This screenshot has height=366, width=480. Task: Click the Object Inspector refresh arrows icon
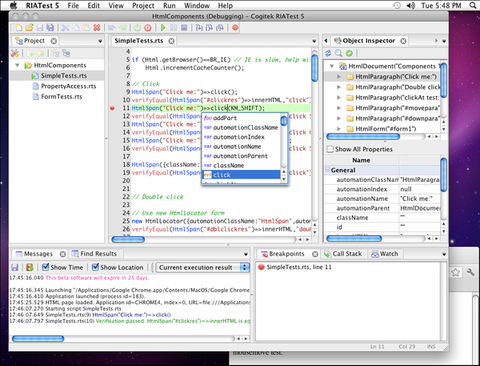coord(328,53)
